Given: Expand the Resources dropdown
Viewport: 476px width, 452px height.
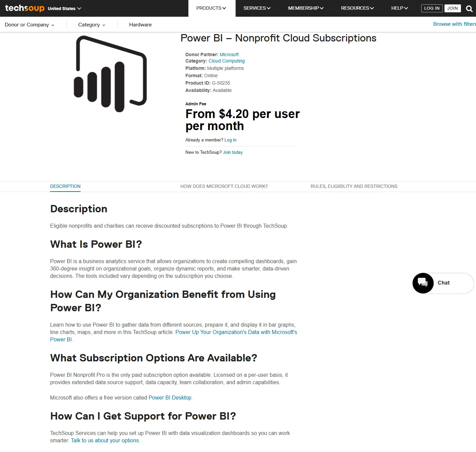Looking at the screenshot, I should (357, 8).
